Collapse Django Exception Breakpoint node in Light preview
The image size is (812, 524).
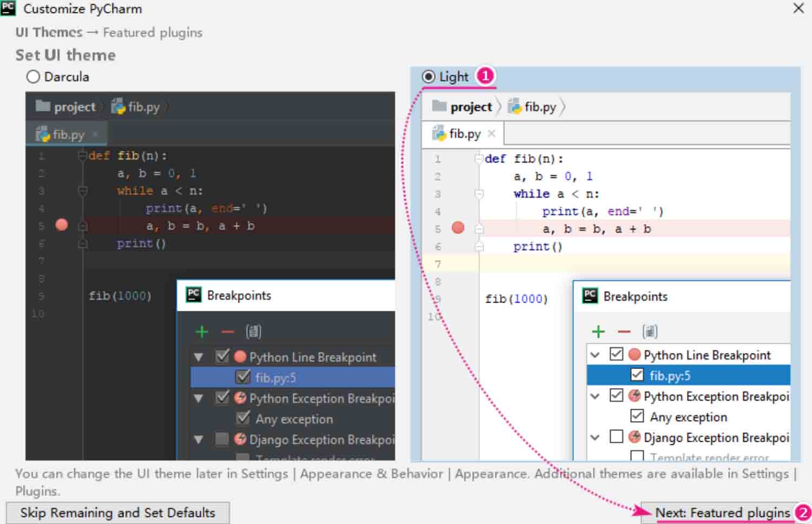[x=595, y=437]
